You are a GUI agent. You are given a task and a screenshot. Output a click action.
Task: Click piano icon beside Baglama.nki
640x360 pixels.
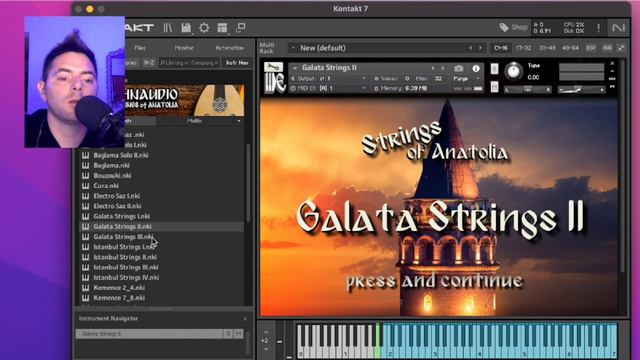(85, 165)
